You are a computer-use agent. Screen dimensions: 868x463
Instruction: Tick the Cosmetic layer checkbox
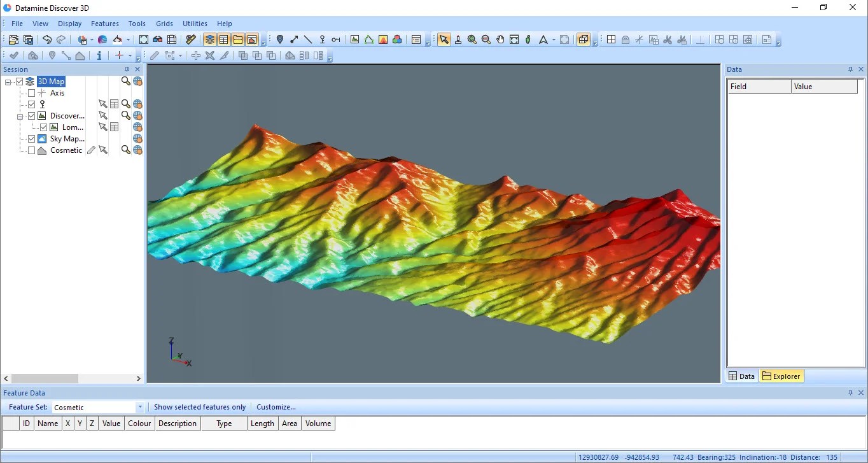(31, 150)
